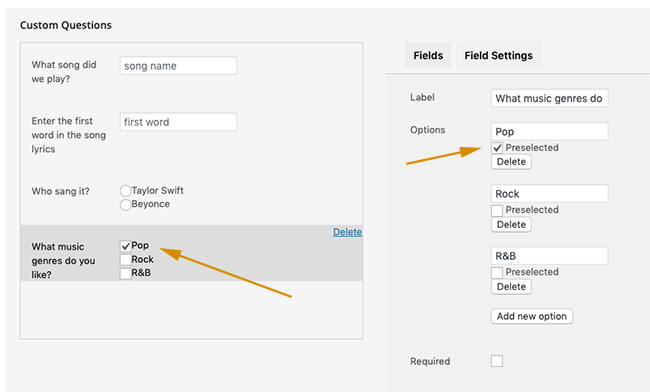Delete the R&B option
Screen dimensions: 650x392
511,286
